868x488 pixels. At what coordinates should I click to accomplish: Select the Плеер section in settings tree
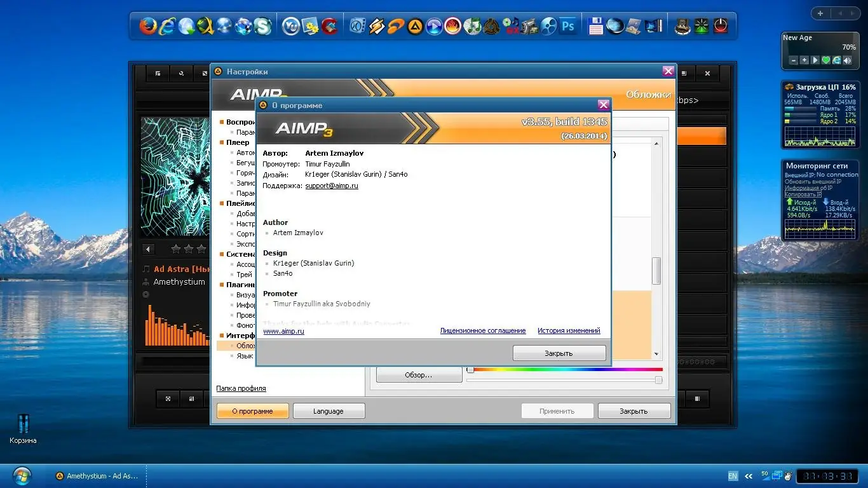click(x=238, y=142)
